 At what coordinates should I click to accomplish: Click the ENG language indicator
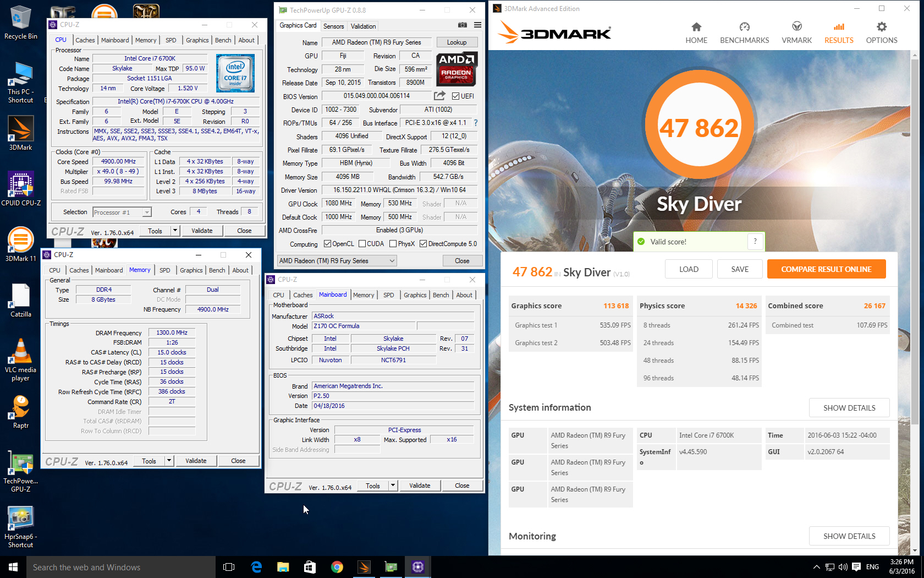(x=872, y=567)
